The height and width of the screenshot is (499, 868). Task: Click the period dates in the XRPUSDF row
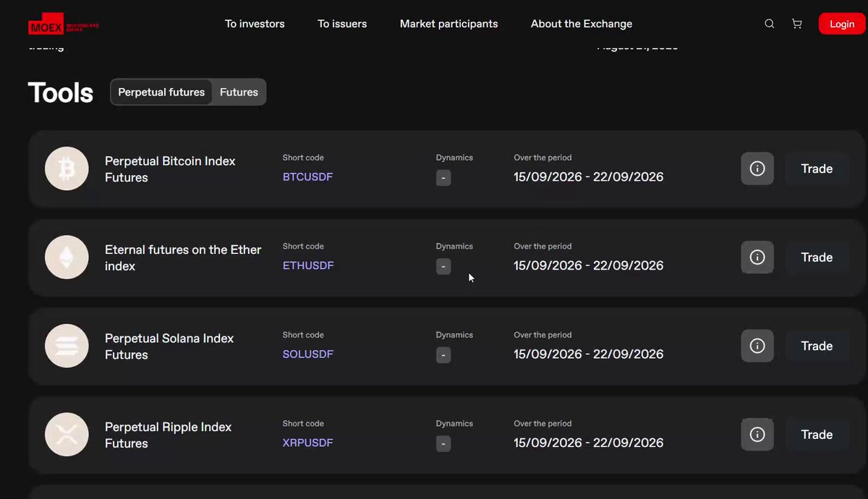[589, 443]
